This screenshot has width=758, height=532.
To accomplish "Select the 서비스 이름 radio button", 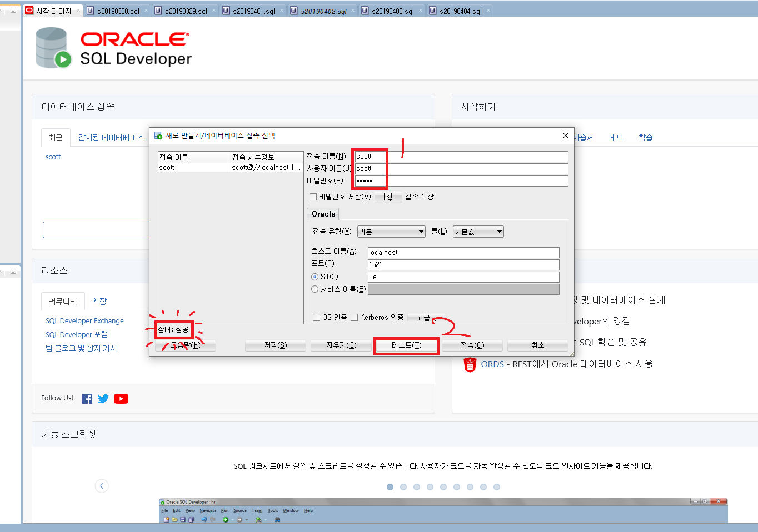I will click(x=315, y=289).
